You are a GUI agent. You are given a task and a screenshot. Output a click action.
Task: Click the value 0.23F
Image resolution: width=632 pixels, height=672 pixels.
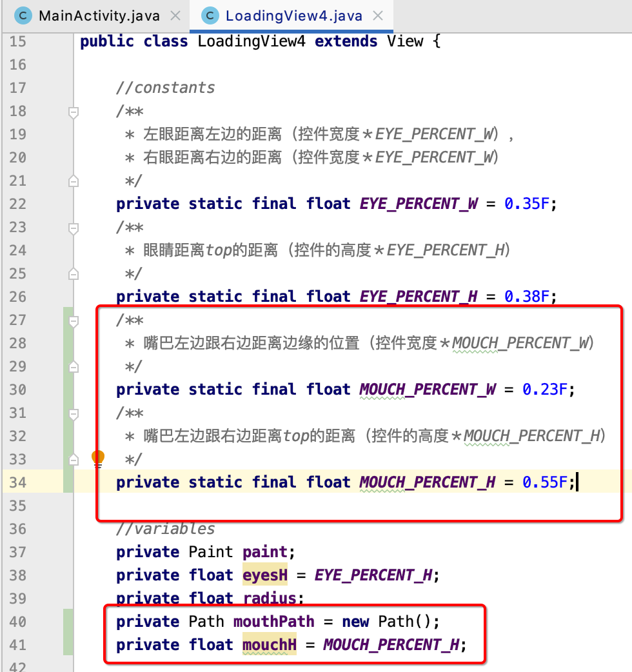(544, 390)
